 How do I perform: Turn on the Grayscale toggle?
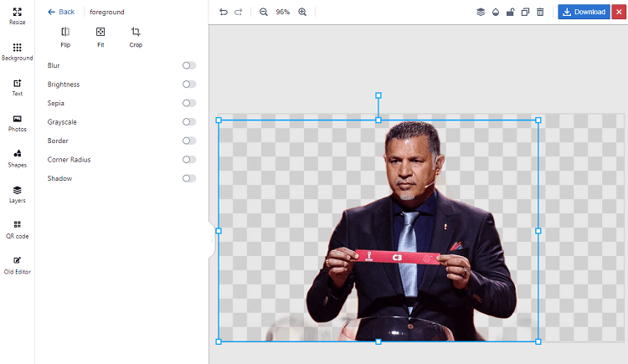(x=189, y=121)
